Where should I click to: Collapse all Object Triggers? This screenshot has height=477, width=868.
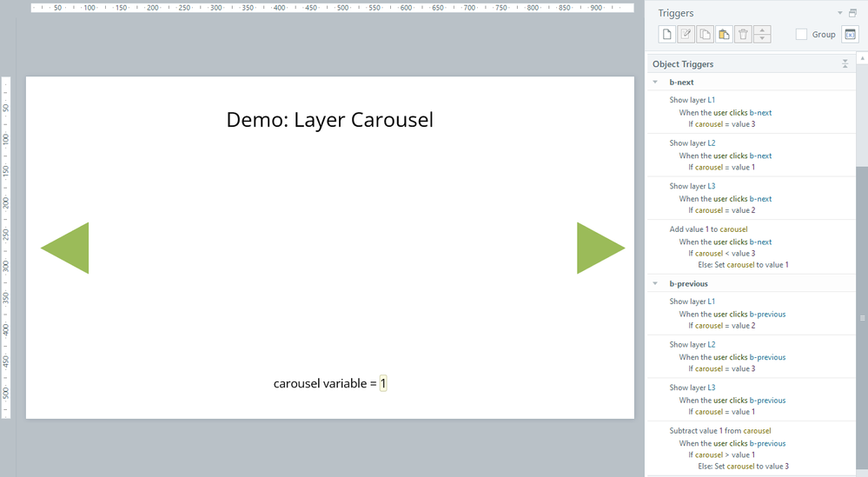pyautogui.click(x=845, y=63)
